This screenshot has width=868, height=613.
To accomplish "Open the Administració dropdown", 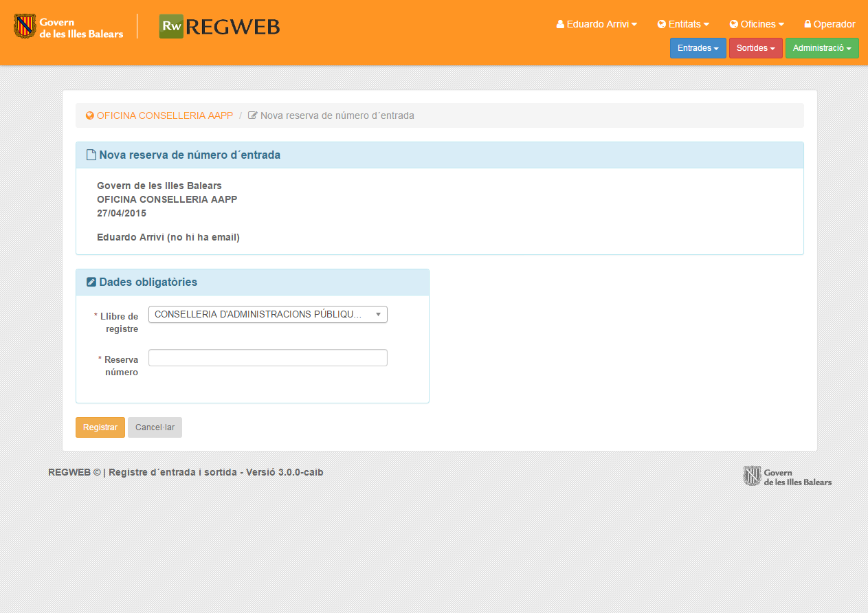I will [x=821, y=48].
